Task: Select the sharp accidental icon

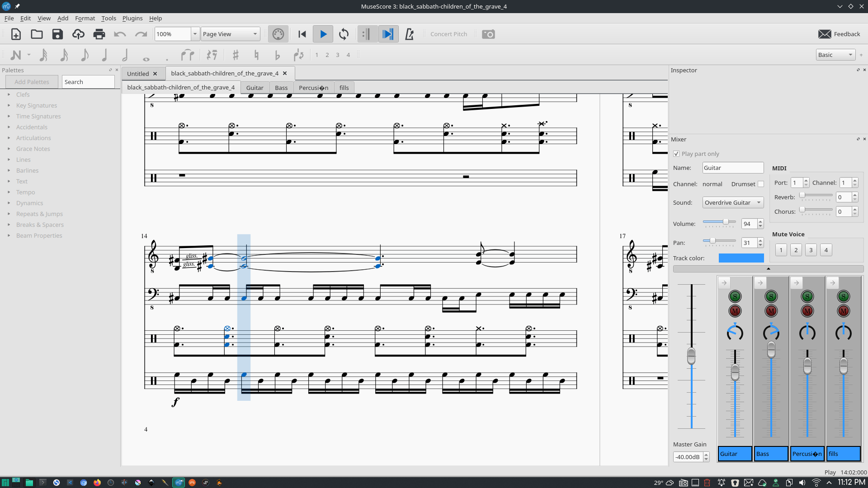Action: 235,55
